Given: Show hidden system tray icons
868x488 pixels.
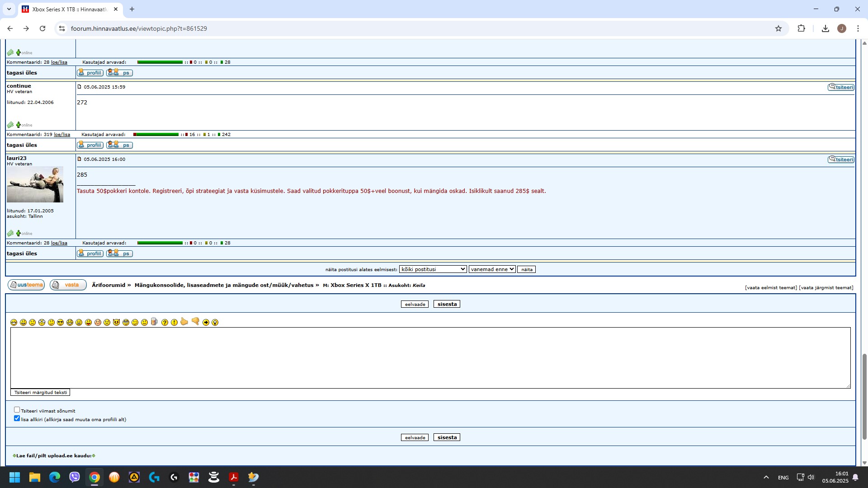Looking at the screenshot, I should click(x=766, y=477).
